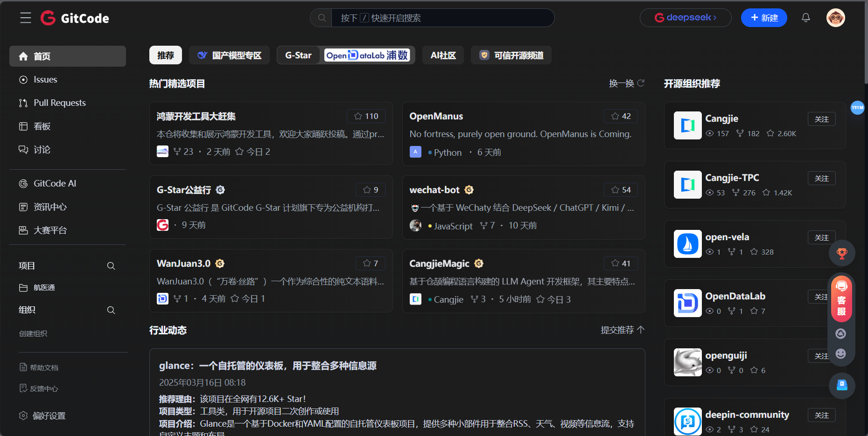
Task: Click the trophy floating icon
Action: coord(842,253)
